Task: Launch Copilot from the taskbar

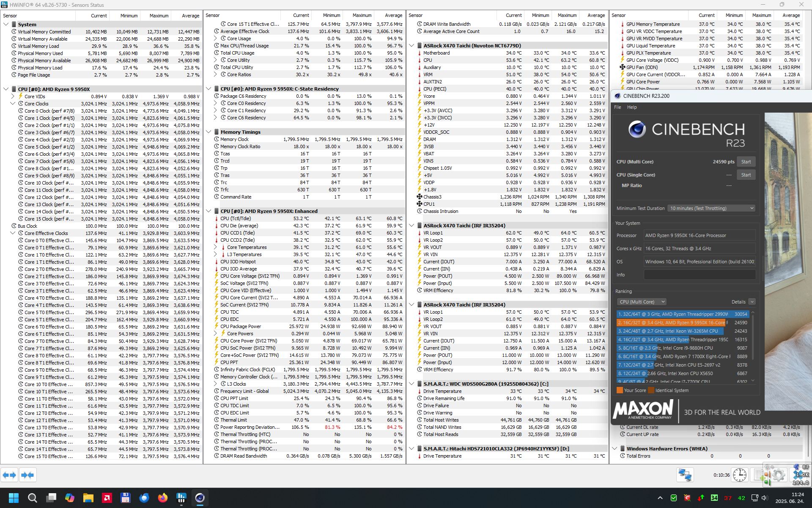Action: pos(70,498)
